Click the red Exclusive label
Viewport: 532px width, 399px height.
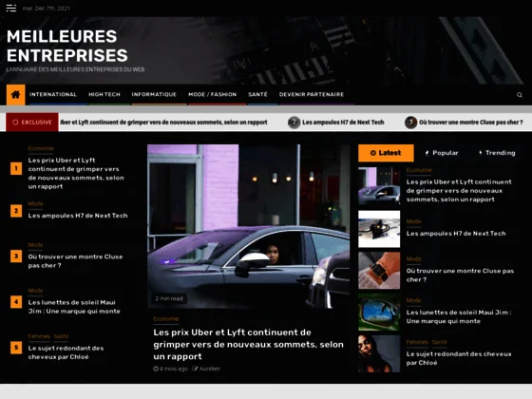click(x=32, y=123)
